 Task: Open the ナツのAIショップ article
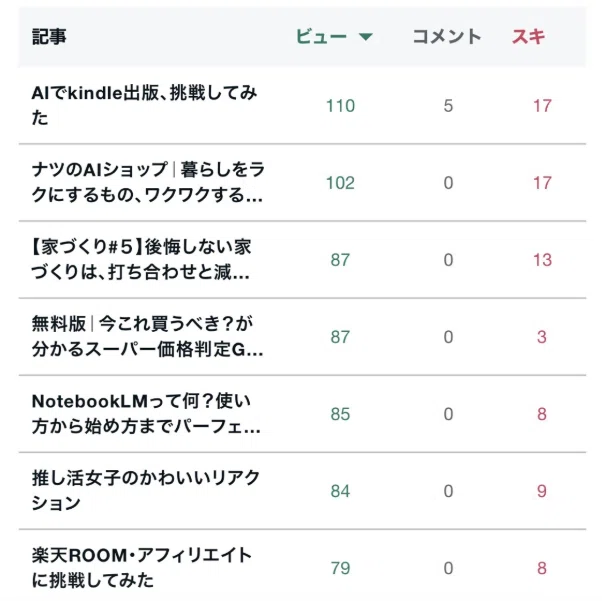click(148, 182)
